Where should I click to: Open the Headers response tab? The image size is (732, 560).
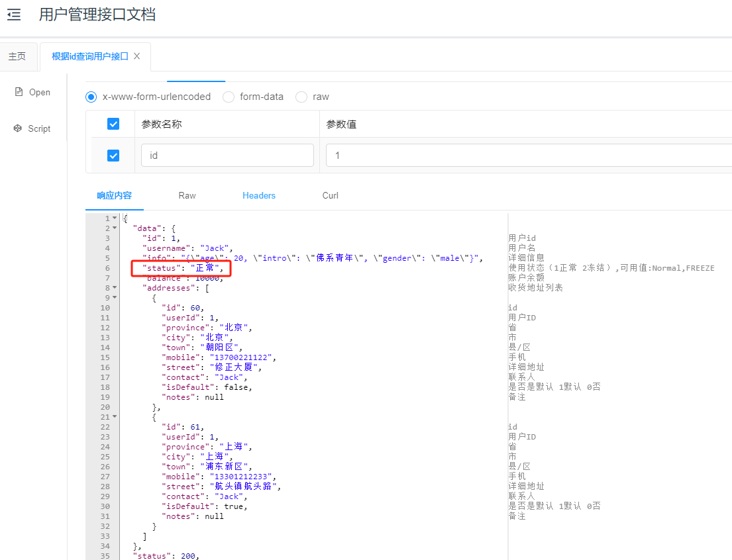259,195
